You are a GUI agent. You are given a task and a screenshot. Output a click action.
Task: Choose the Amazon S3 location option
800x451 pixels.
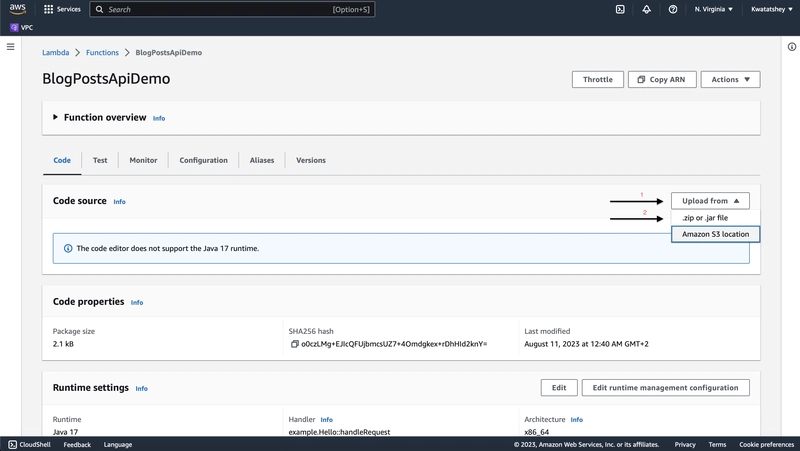click(715, 234)
